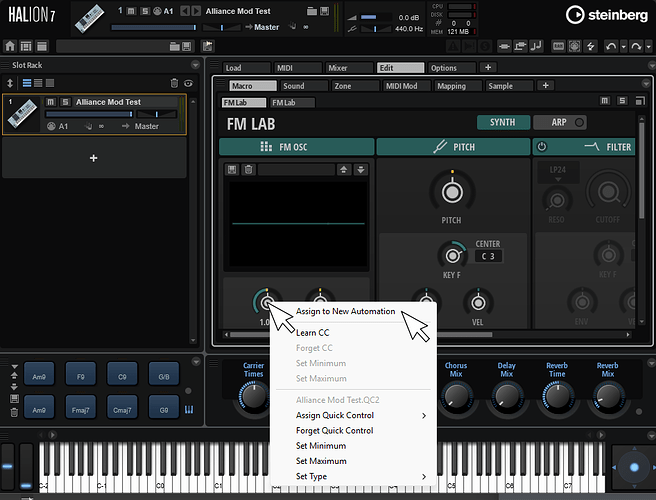This screenshot has width=656, height=500.
Task: Open the Slot Rack options dropdown arrow
Action: click(195, 65)
